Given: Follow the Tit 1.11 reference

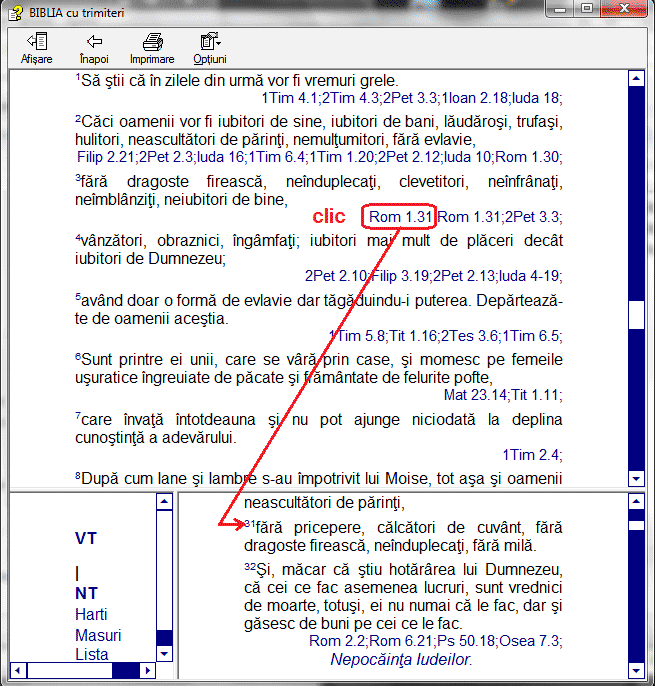Looking at the screenshot, I should click(x=534, y=395).
